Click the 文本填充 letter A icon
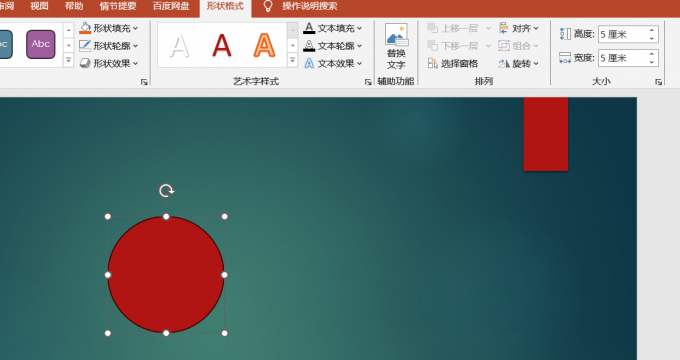The height and width of the screenshot is (360, 680). coord(309,28)
